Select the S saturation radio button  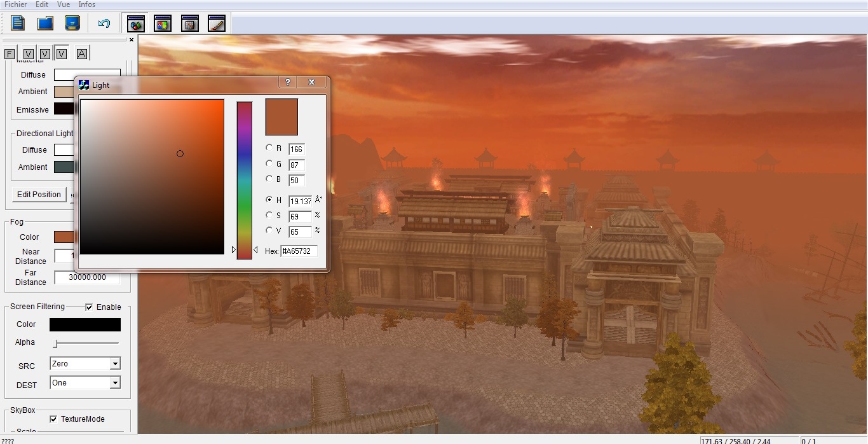[x=269, y=215]
